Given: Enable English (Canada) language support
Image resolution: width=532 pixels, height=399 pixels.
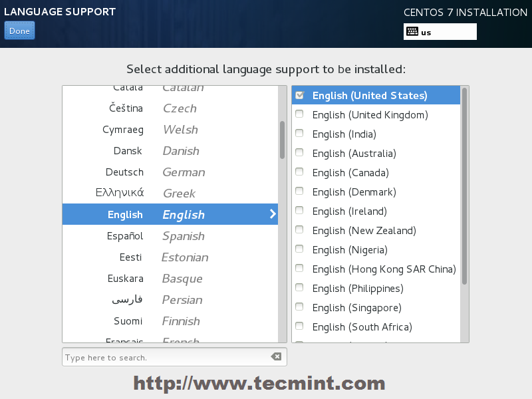Looking at the screenshot, I should [x=299, y=172].
